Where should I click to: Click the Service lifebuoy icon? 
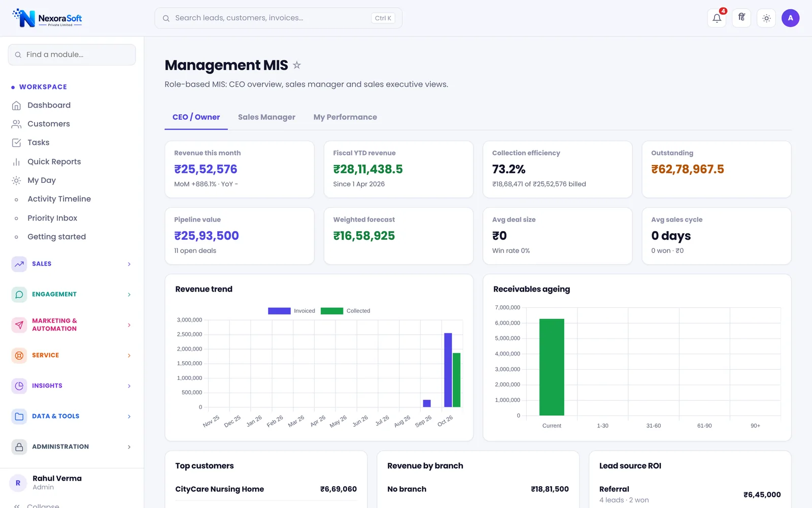[19, 356]
